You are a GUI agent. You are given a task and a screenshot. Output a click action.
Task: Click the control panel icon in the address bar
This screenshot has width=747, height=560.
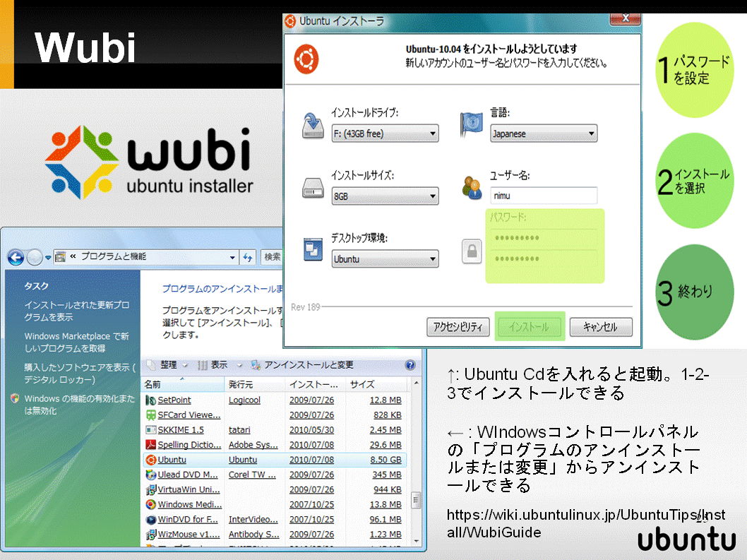pyautogui.click(x=61, y=257)
